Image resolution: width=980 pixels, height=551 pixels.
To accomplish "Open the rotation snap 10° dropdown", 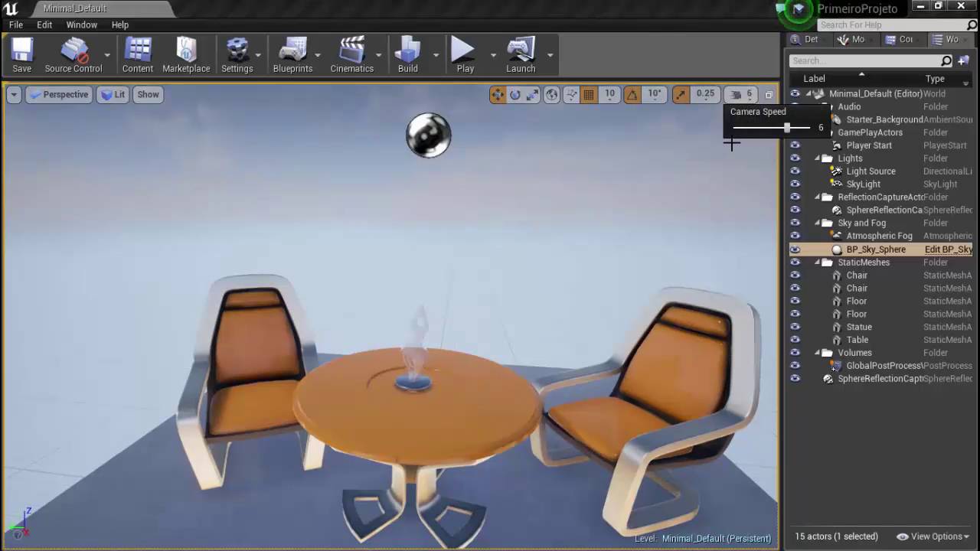I will click(x=655, y=94).
